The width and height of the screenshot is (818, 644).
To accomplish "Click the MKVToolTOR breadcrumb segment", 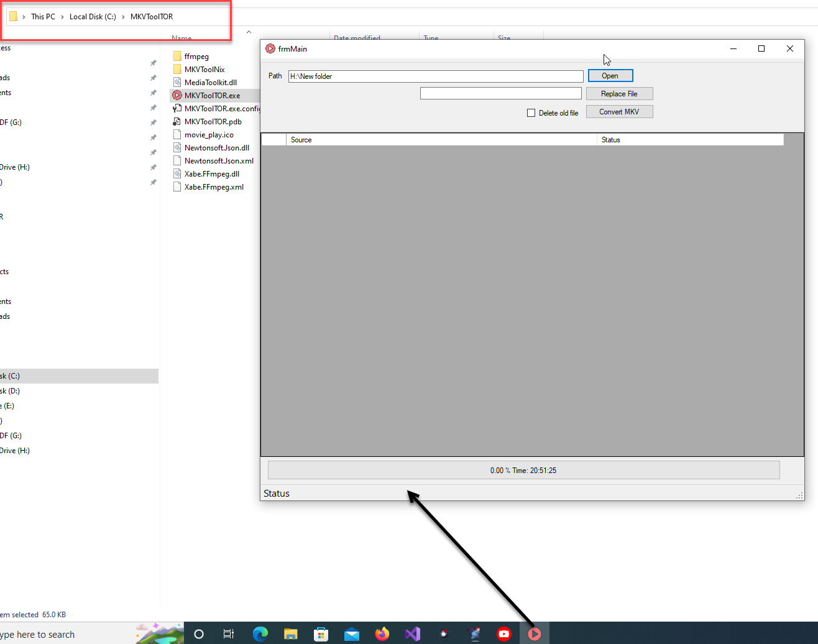I will (152, 17).
